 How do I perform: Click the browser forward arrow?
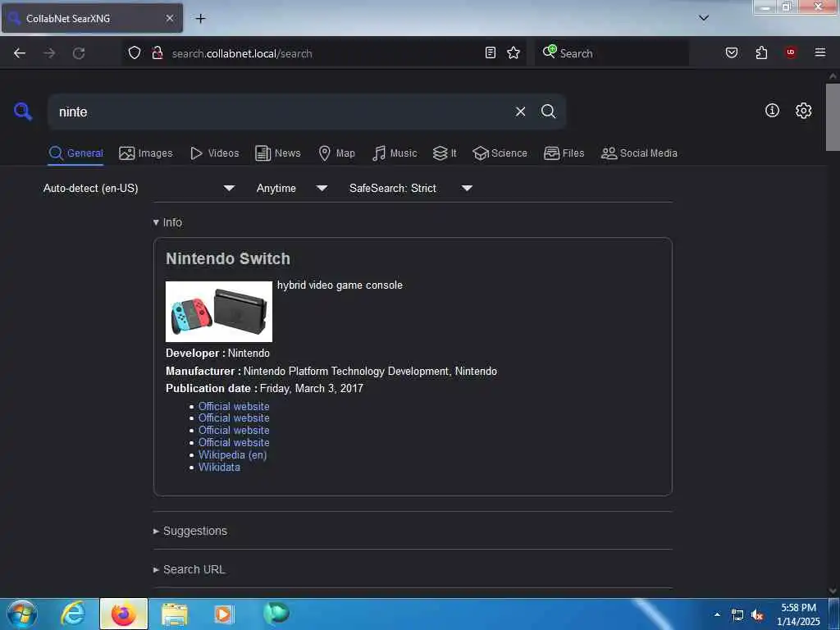pyautogui.click(x=49, y=53)
